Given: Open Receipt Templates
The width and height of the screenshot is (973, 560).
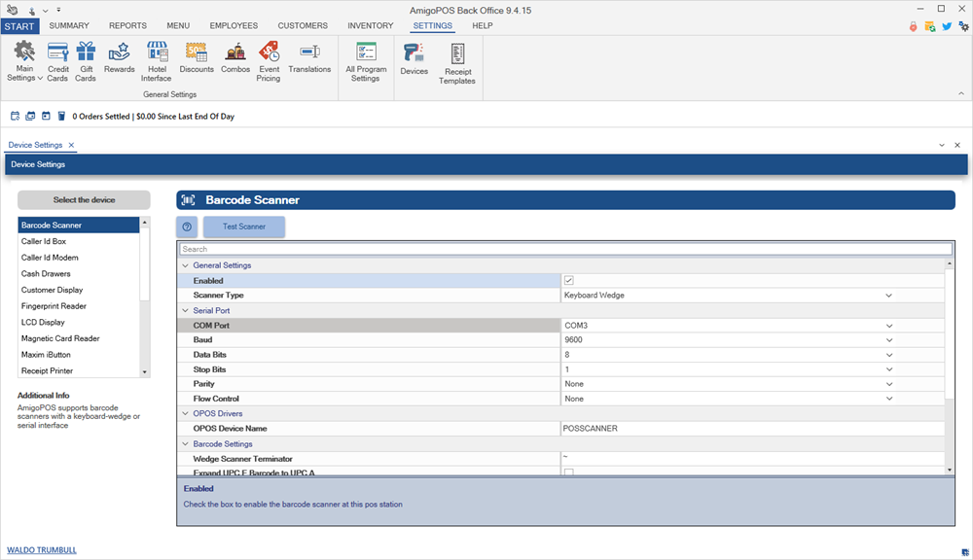Looking at the screenshot, I should tap(457, 63).
